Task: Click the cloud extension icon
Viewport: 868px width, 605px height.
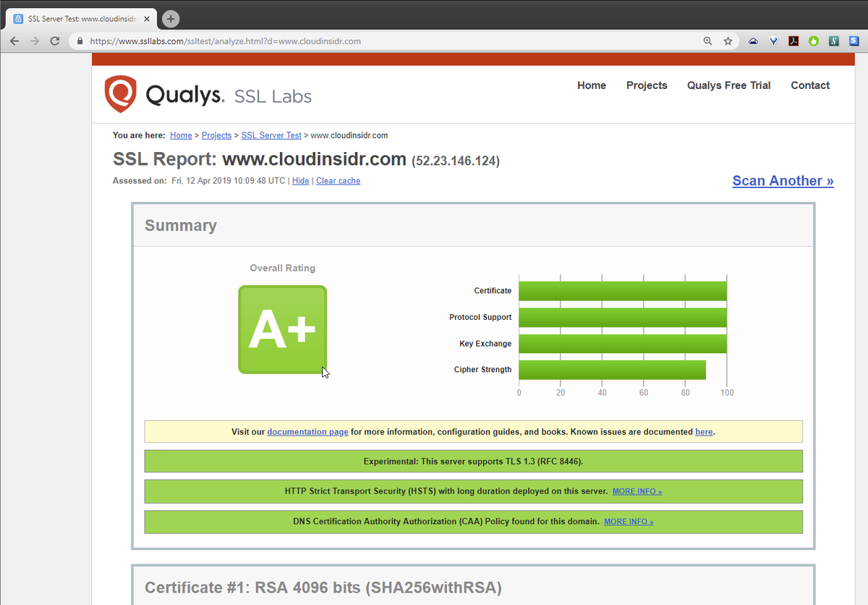Action: (753, 41)
